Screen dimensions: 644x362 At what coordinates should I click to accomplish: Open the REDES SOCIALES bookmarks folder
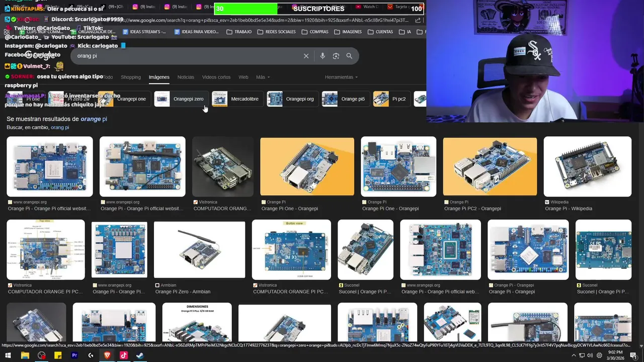276,32
